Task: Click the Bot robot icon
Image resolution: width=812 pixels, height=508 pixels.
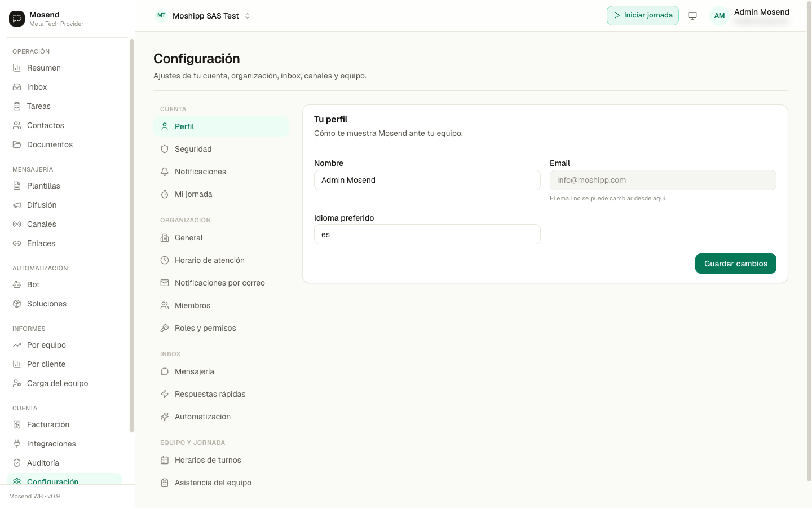Action: click(x=17, y=284)
